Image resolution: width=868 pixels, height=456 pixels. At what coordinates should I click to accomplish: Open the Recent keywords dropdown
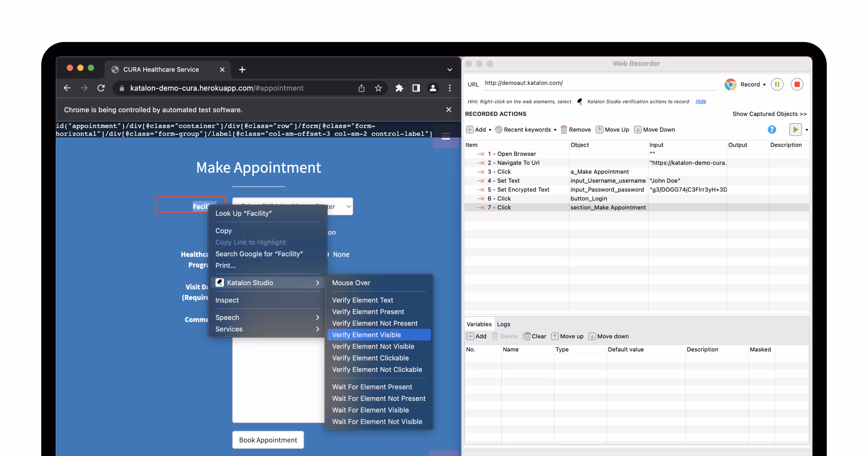(x=527, y=130)
